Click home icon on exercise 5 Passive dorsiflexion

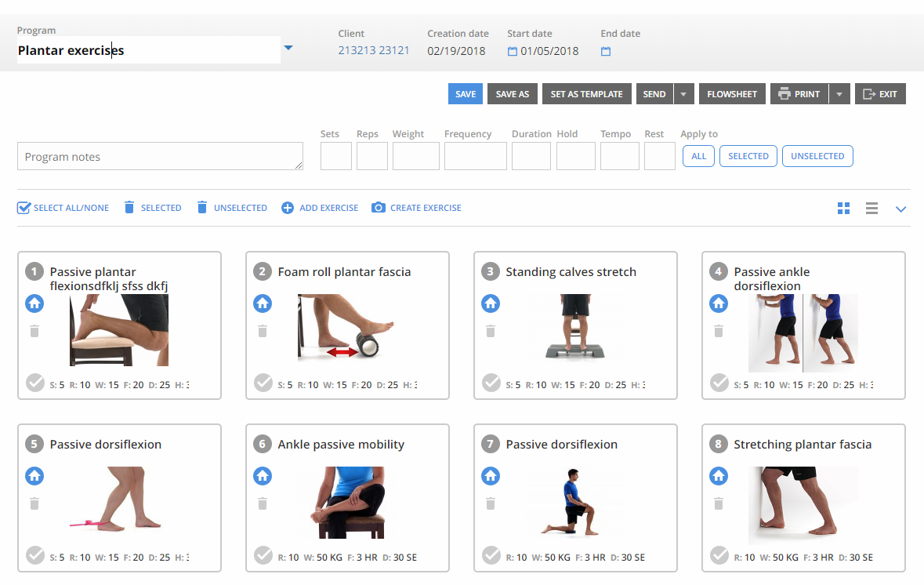pos(34,476)
